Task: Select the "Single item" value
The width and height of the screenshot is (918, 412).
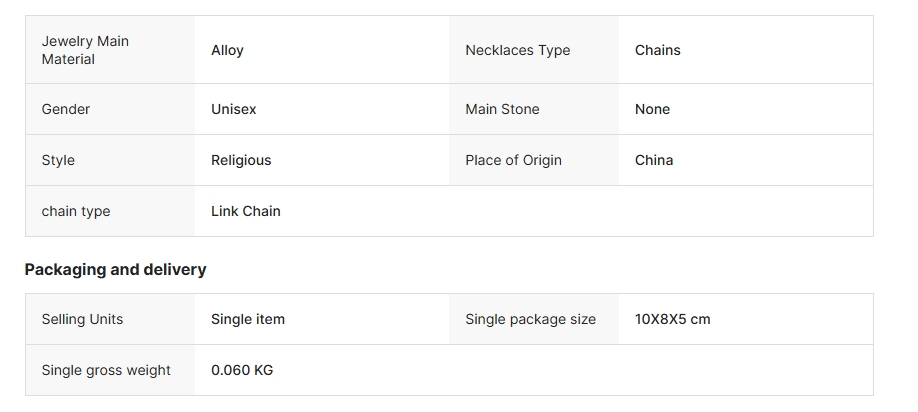Action: 248,319
